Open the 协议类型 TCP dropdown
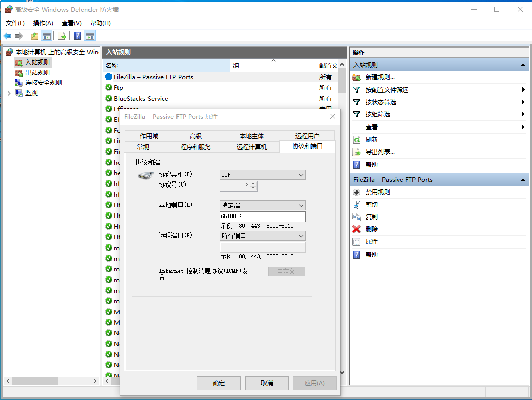The height and width of the screenshot is (400, 532). [x=262, y=175]
